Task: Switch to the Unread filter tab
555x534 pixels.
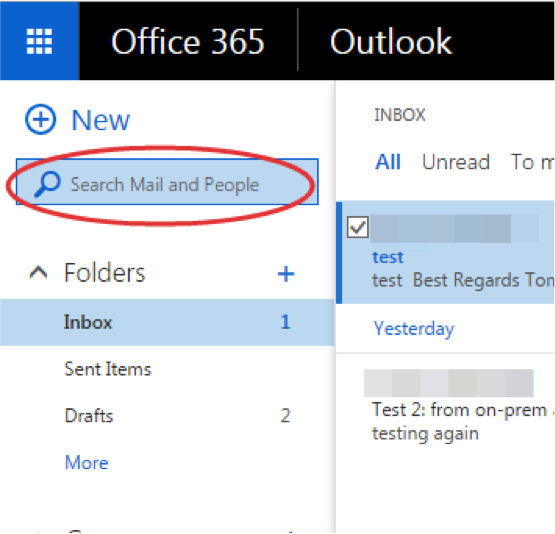Action: [456, 162]
